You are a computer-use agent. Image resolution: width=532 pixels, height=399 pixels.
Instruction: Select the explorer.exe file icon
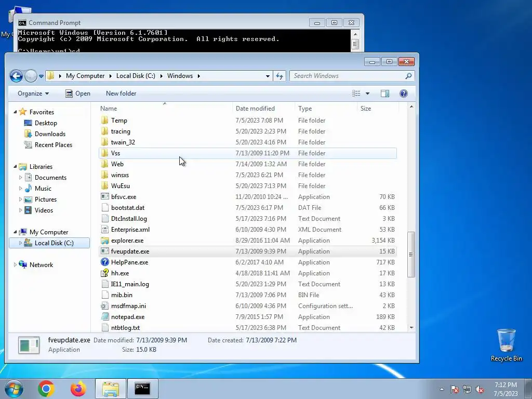[x=105, y=240]
